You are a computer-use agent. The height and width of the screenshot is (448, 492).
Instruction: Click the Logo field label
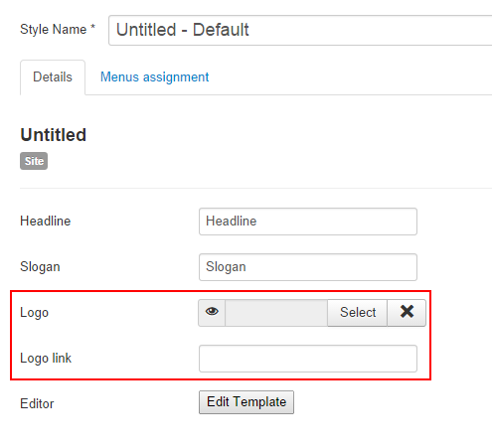[x=35, y=313]
